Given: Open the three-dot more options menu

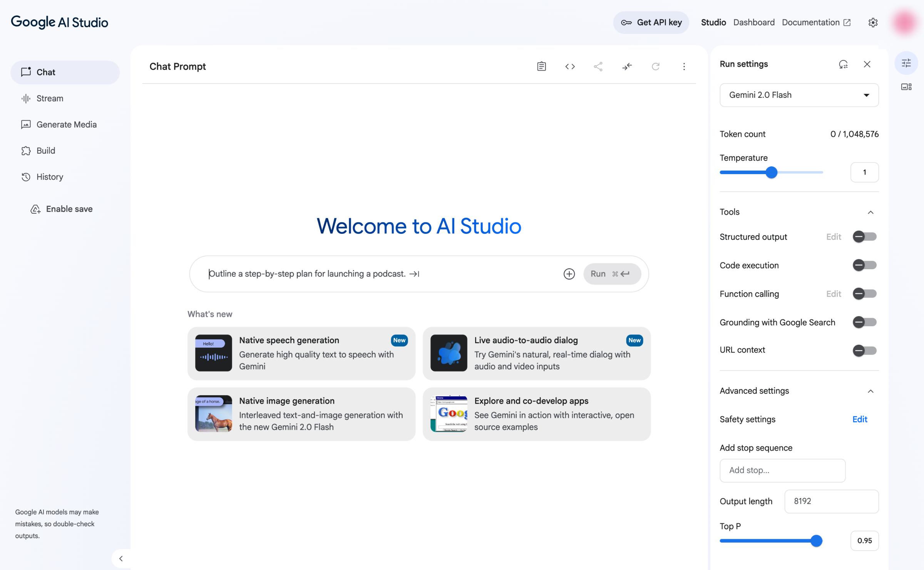Looking at the screenshot, I should [x=684, y=67].
